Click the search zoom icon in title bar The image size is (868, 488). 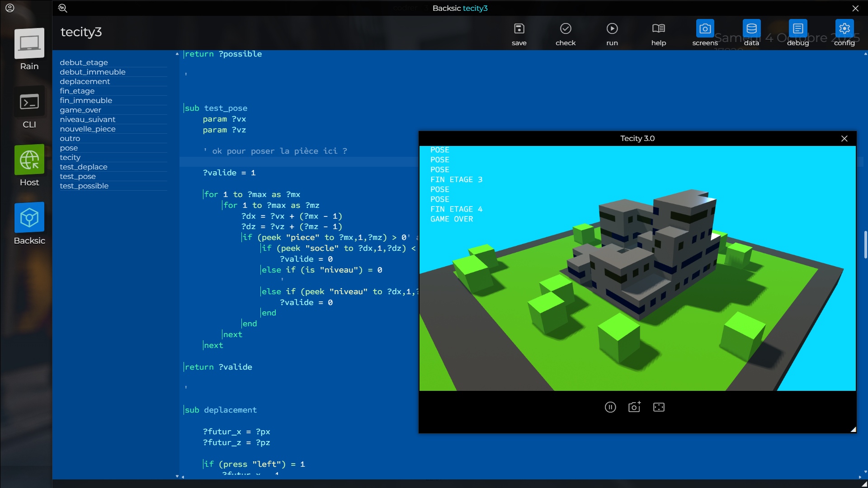(62, 8)
